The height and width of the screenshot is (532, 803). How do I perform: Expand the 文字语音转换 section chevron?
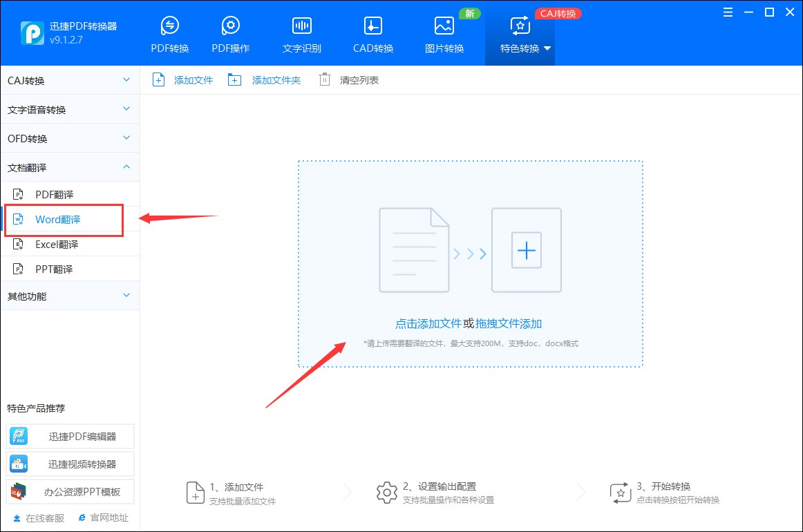click(126, 109)
